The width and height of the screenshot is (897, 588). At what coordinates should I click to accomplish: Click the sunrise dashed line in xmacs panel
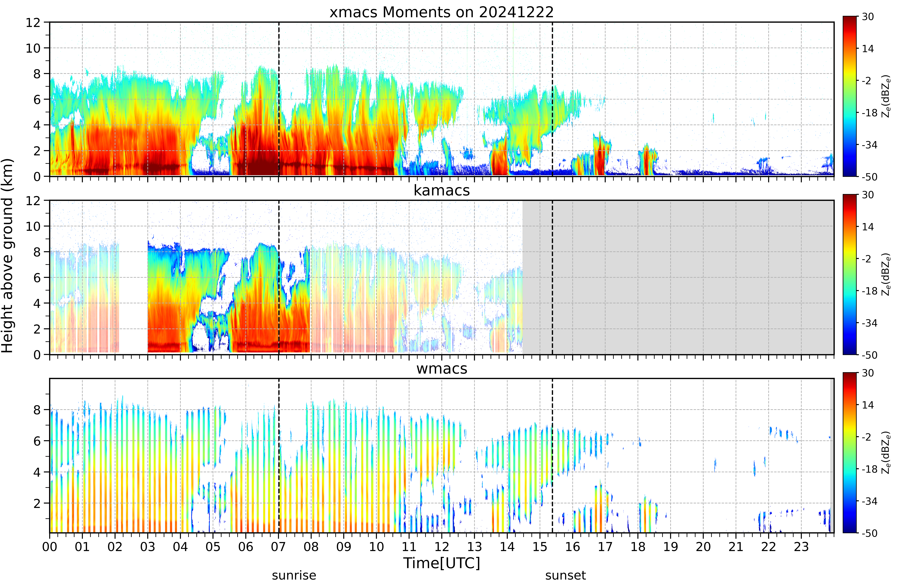pyautogui.click(x=279, y=99)
